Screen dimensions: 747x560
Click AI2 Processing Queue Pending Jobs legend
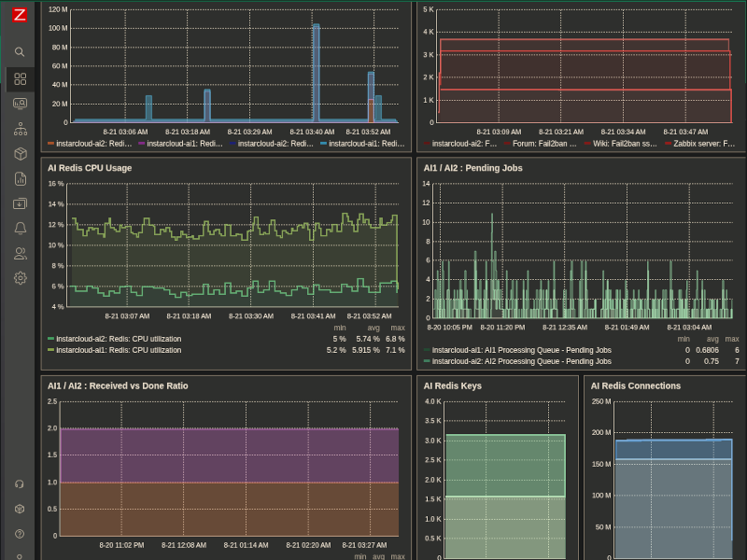tap(522, 361)
